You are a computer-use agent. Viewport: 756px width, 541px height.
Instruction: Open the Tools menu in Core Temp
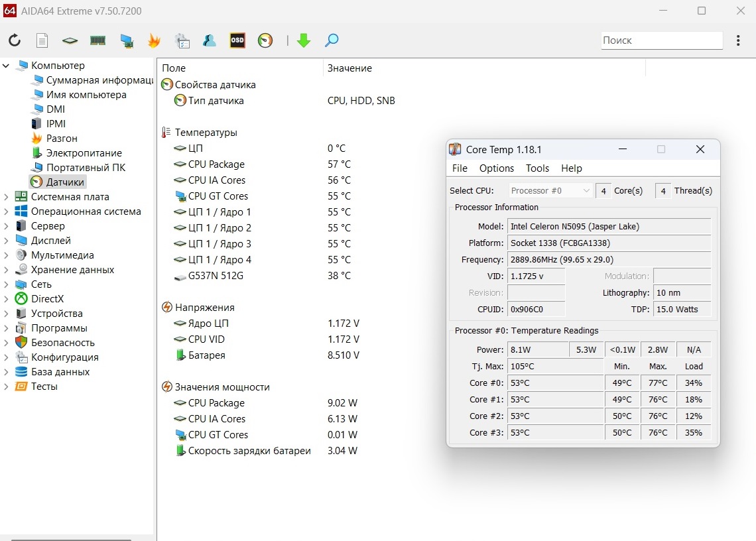[537, 168]
